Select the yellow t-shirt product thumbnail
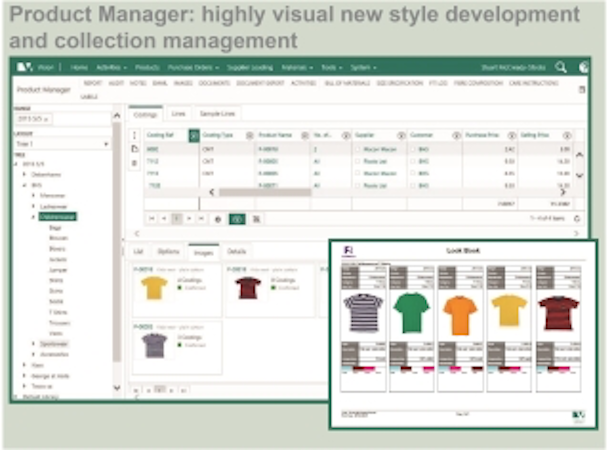The image size is (608, 450). pos(154,288)
